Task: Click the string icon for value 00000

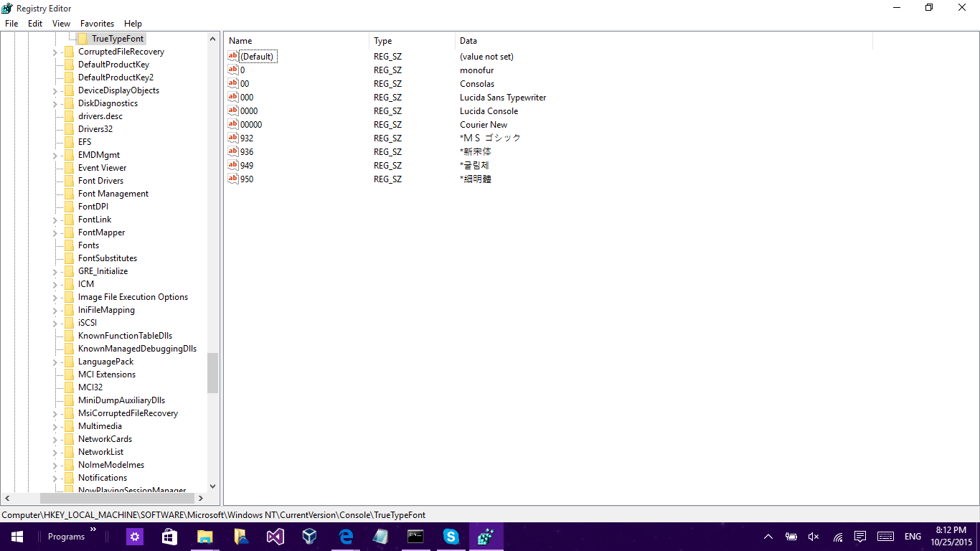Action: [232, 124]
